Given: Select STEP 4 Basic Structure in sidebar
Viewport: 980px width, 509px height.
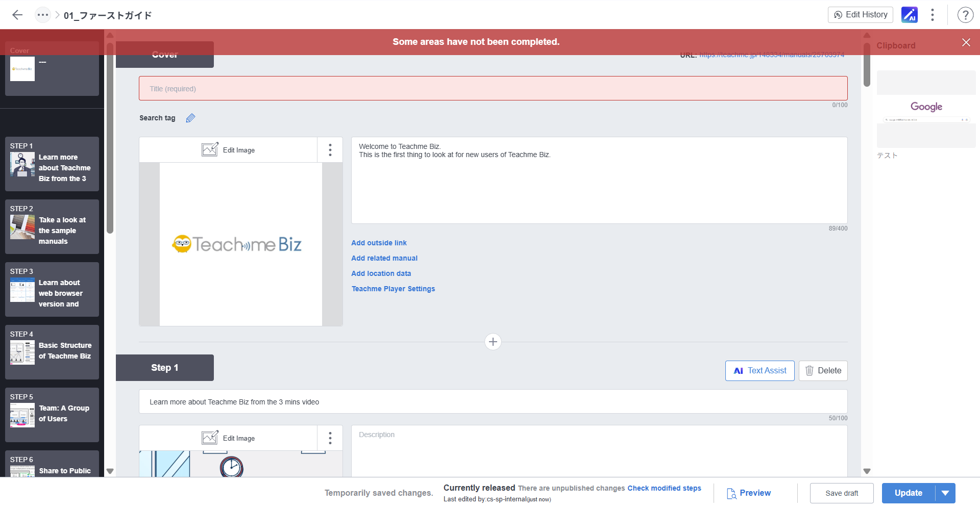Looking at the screenshot, I should coord(52,352).
